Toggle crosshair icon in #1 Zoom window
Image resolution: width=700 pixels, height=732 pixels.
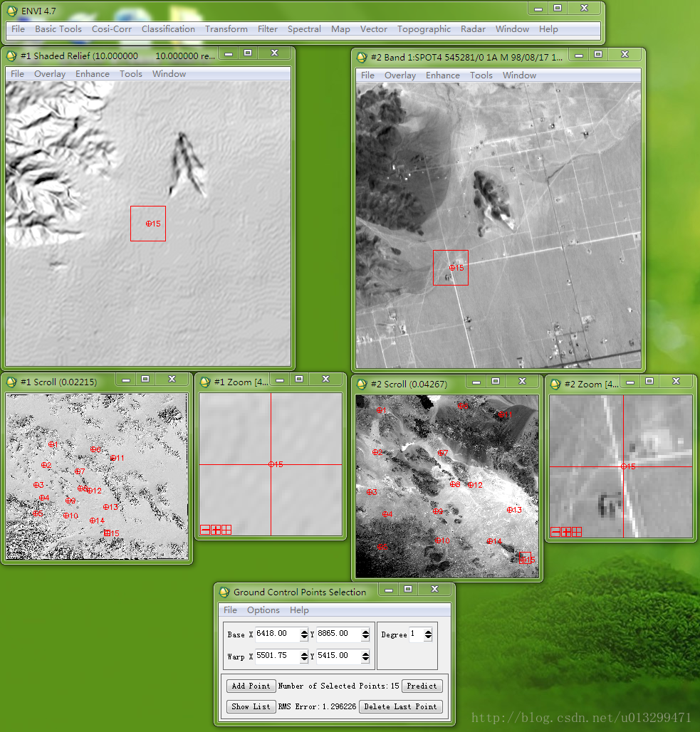point(226,530)
